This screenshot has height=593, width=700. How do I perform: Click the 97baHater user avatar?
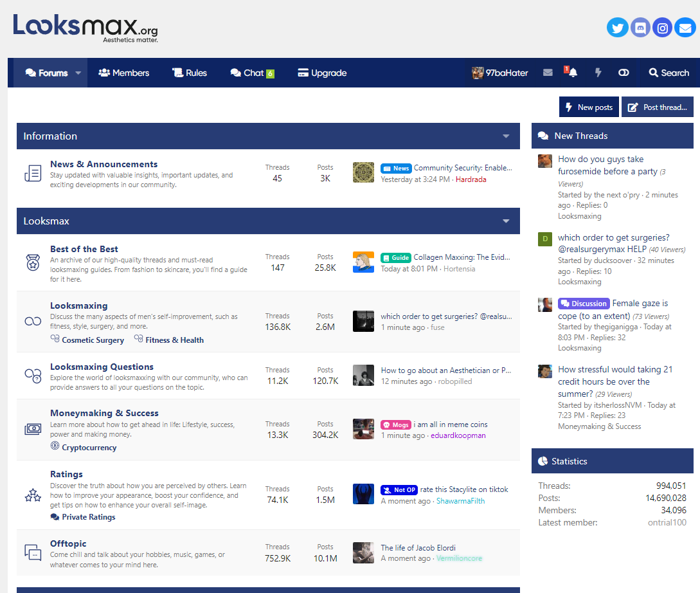(x=478, y=73)
